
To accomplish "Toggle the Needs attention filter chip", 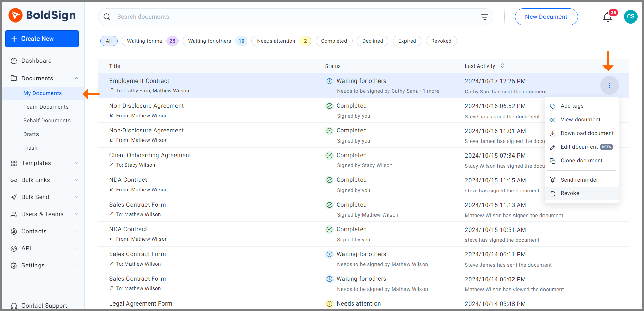I will point(281,41).
